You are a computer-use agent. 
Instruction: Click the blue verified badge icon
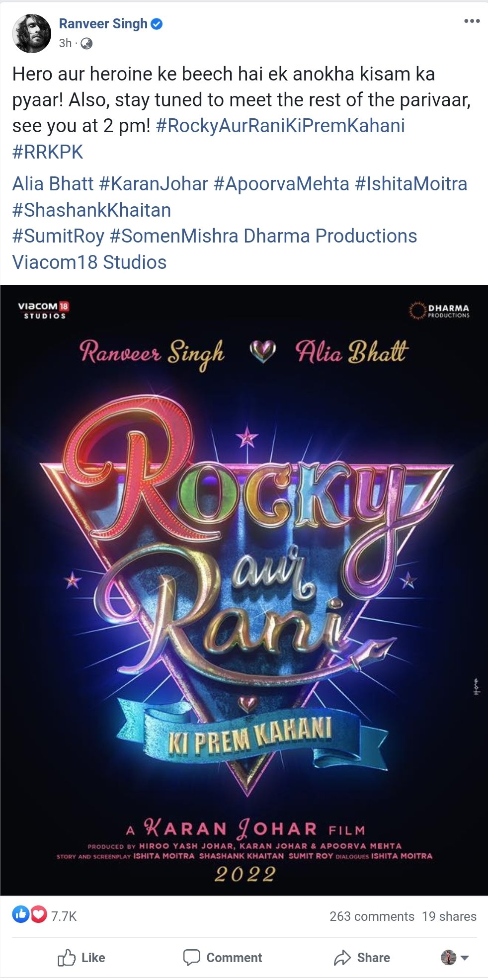point(157,24)
